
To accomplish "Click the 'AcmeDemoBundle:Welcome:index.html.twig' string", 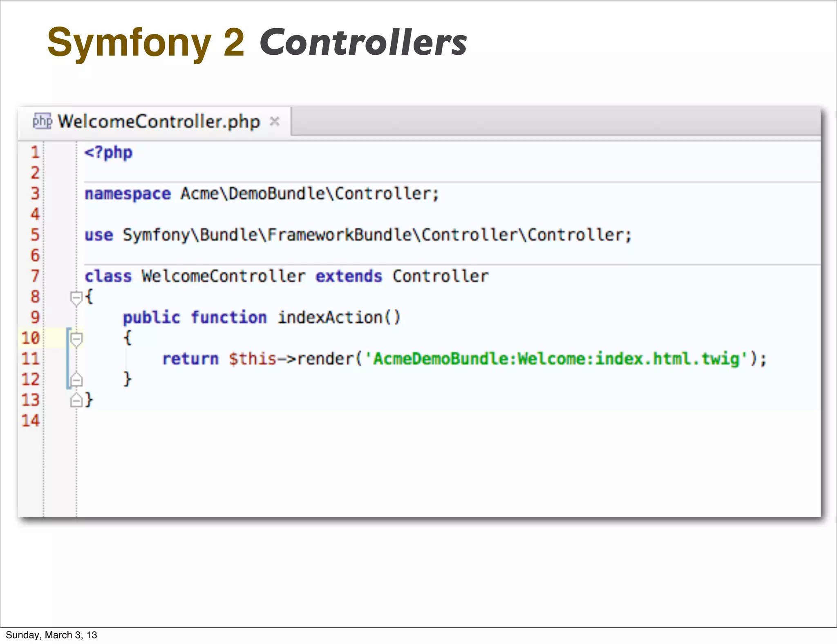I will (x=556, y=359).
